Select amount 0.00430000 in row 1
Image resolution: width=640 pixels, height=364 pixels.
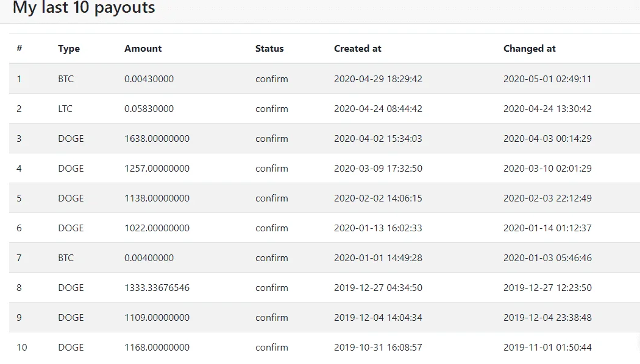pyautogui.click(x=149, y=79)
